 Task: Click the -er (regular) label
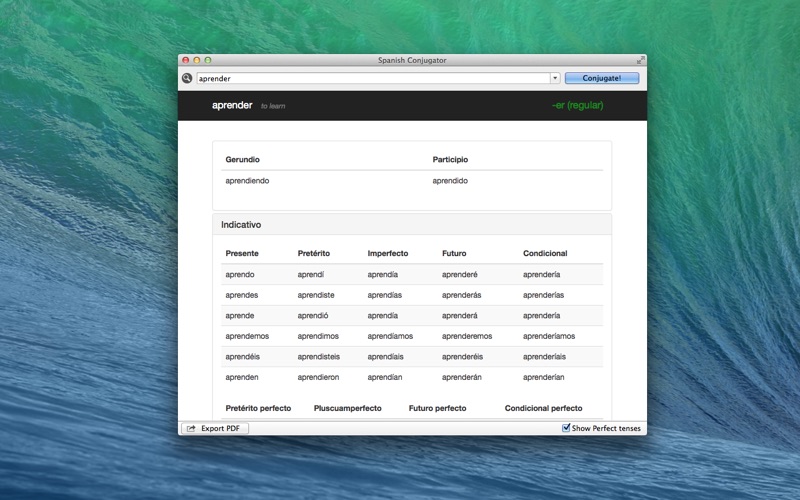pos(578,105)
